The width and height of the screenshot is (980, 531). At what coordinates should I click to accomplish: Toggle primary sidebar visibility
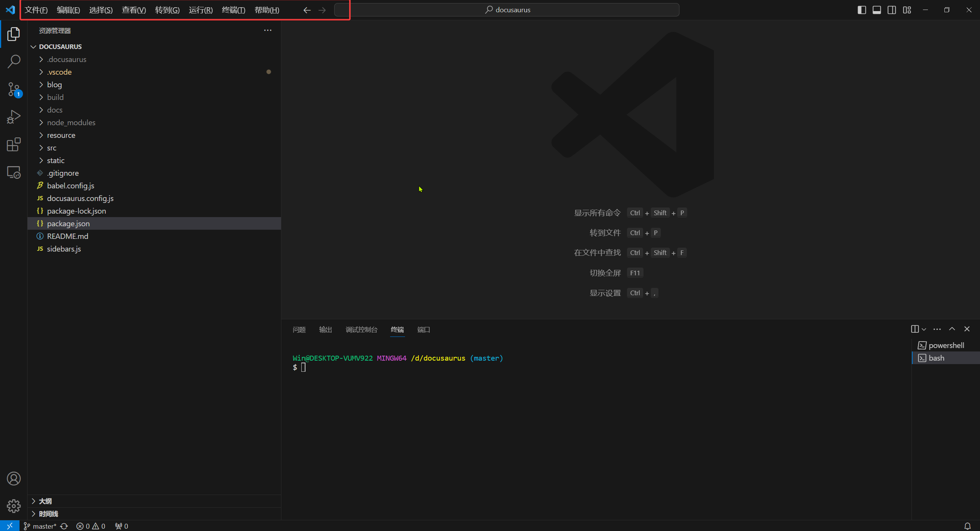pyautogui.click(x=862, y=10)
